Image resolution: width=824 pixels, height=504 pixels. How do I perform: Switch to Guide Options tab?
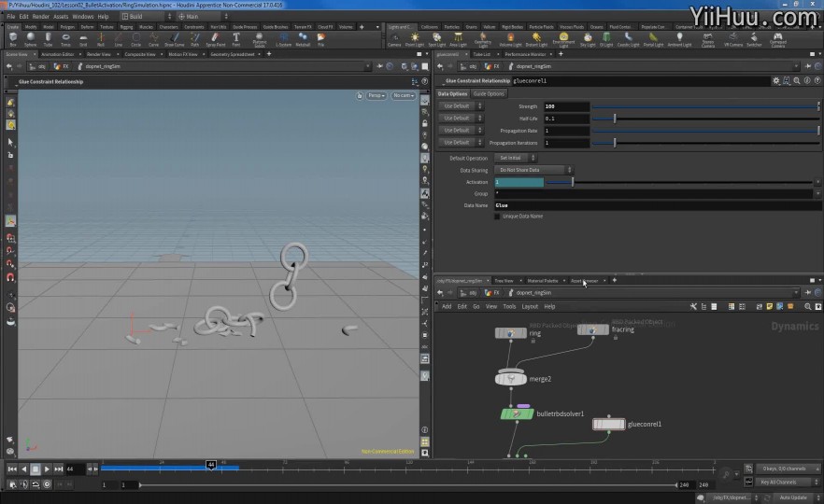(x=489, y=94)
